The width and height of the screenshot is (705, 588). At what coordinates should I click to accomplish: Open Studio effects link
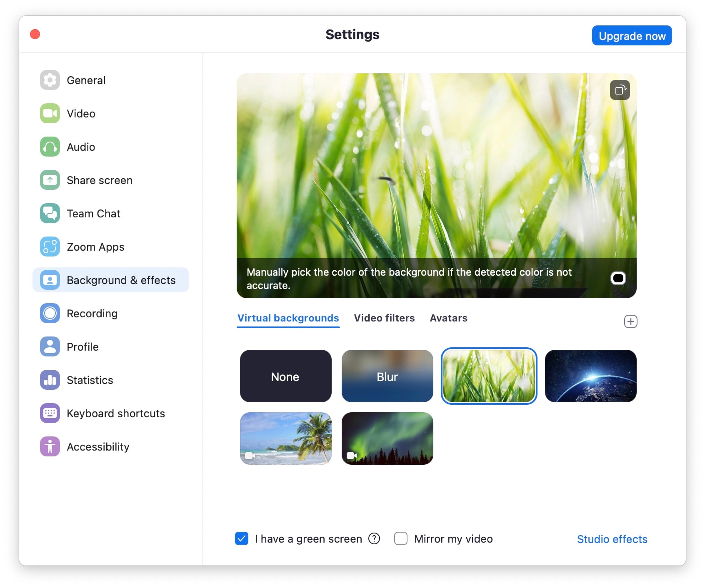[x=612, y=539]
